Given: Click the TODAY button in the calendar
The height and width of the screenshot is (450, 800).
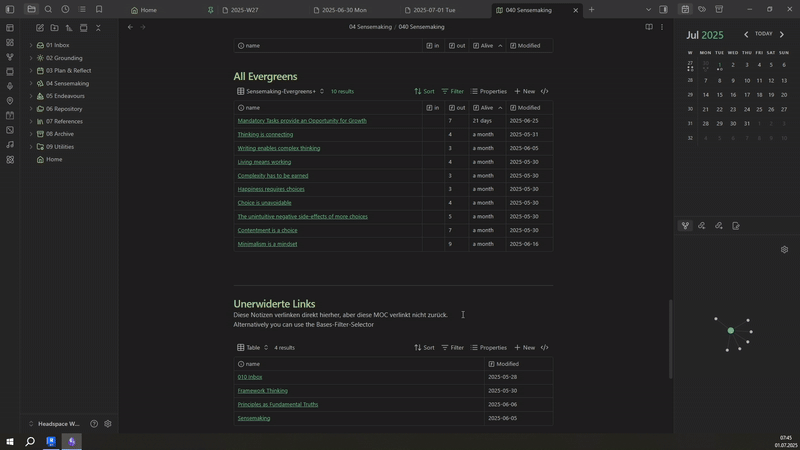Looking at the screenshot, I should [x=763, y=34].
